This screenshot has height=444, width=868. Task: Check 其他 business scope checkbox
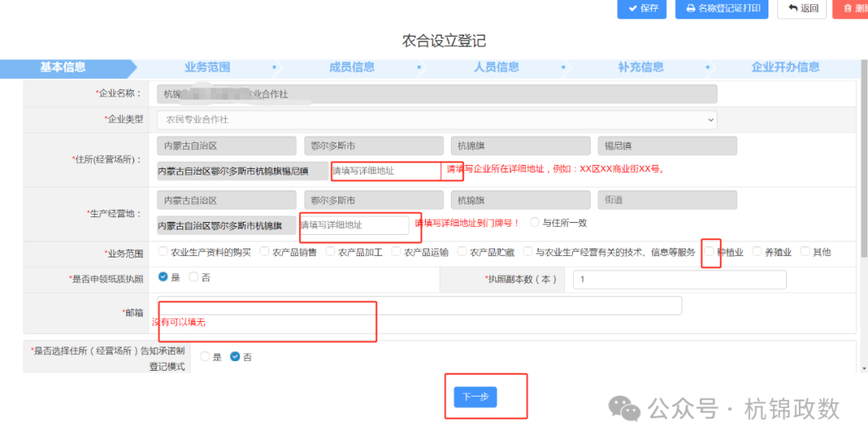pyautogui.click(x=805, y=252)
